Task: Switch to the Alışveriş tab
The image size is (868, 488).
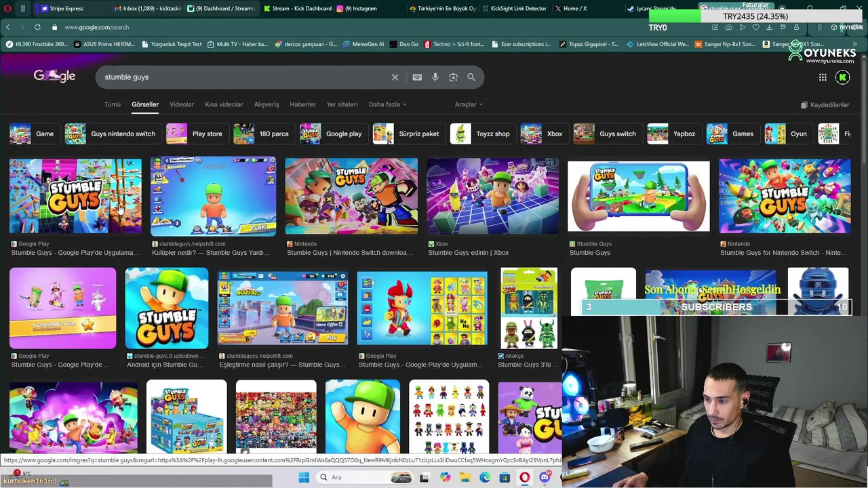Action: click(x=267, y=104)
